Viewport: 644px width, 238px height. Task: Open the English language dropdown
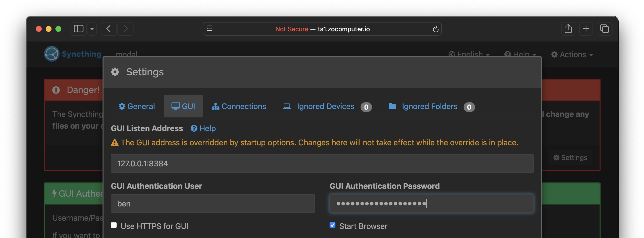coord(469,54)
